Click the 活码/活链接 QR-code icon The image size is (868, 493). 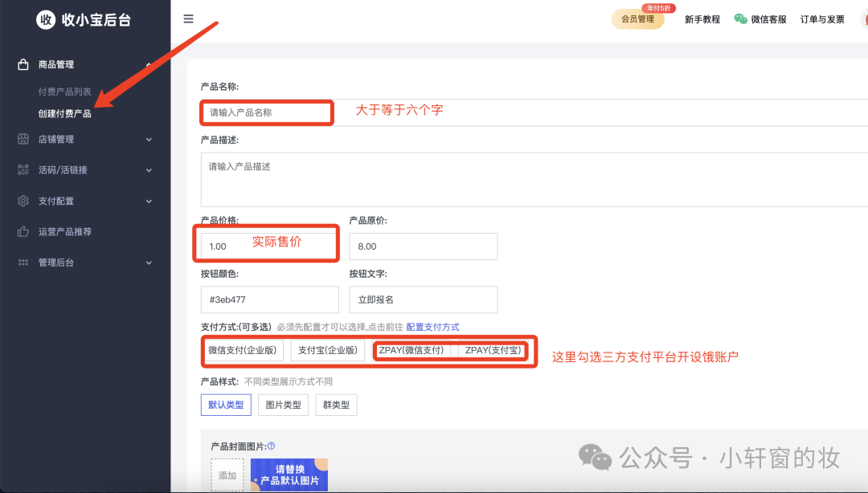click(23, 169)
